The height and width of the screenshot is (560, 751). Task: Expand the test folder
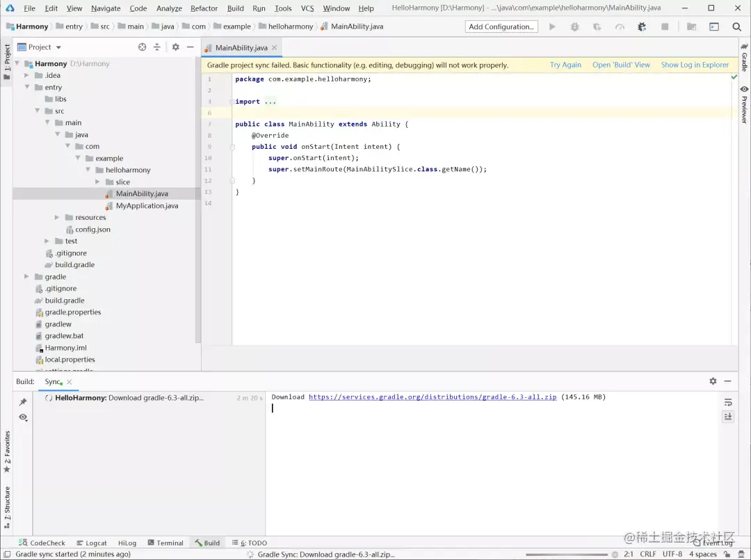coord(47,241)
